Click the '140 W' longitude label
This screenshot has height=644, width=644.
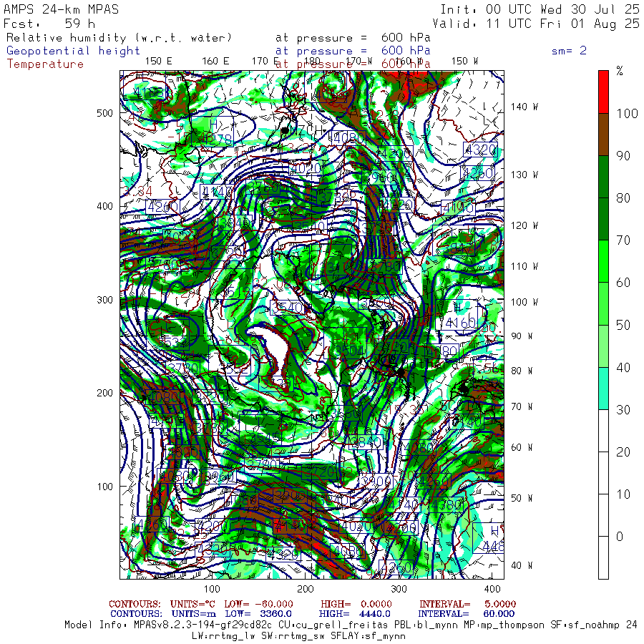pyautogui.click(x=524, y=107)
